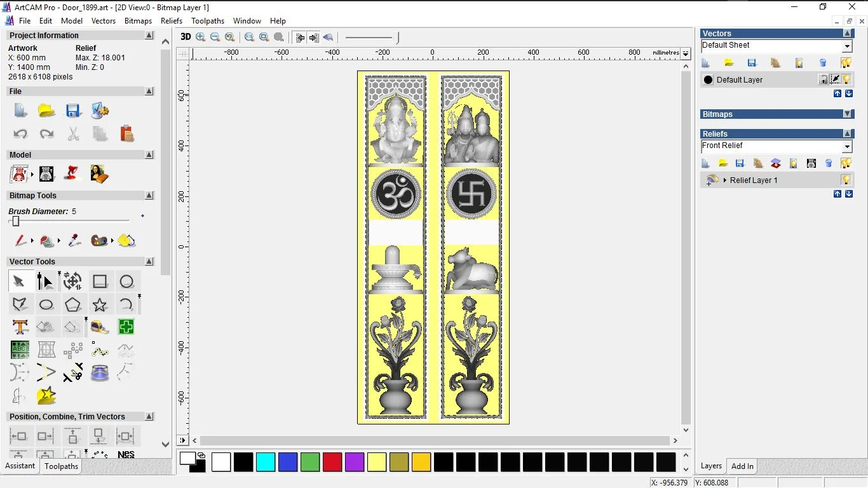Click the Save file icon in File panel
The height and width of the screenshot is (488, 868).
pyautogui.click(x=73, y=111)
